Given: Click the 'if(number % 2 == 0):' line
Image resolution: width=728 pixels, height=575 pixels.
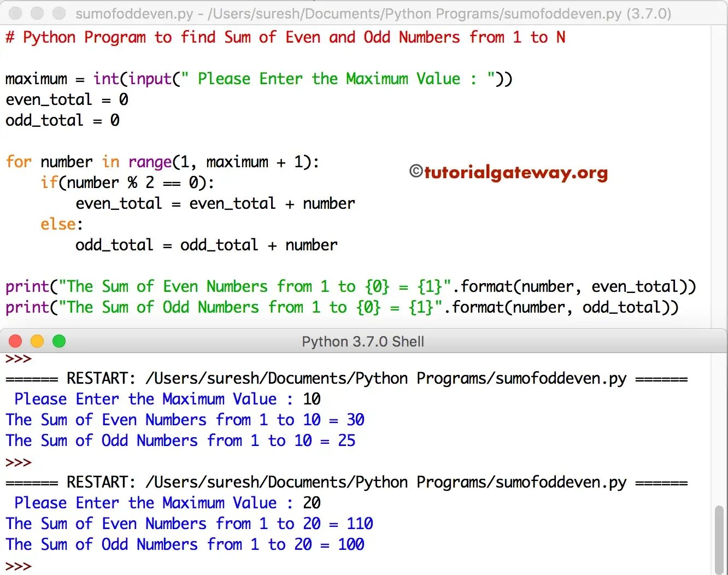Looking at the screenshot, I should point(127,183).
